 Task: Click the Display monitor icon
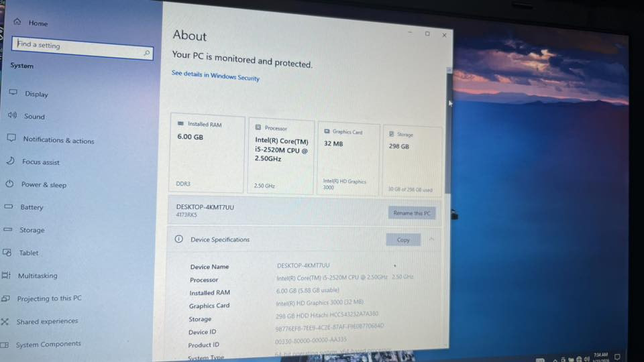coord(13,93)
